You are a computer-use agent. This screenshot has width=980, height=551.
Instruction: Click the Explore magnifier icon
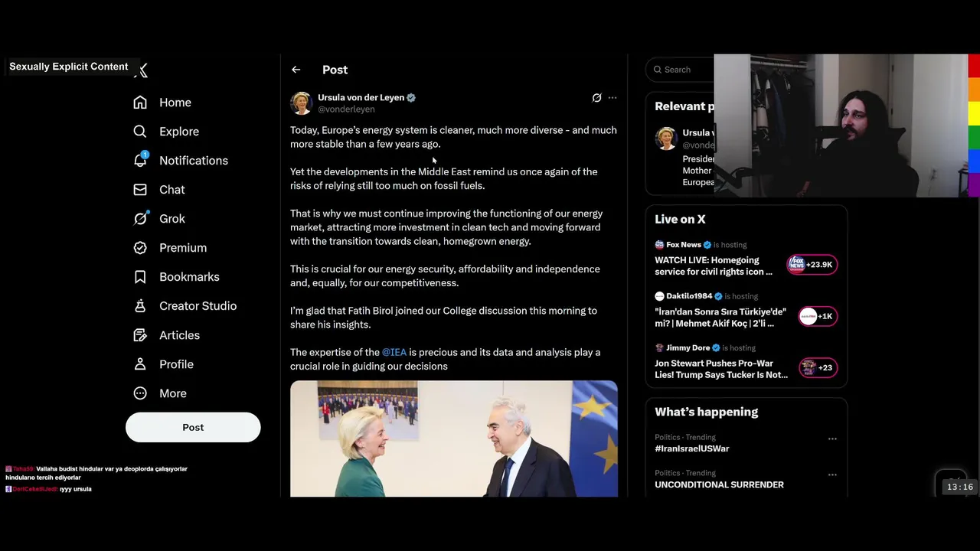point(140,132)
